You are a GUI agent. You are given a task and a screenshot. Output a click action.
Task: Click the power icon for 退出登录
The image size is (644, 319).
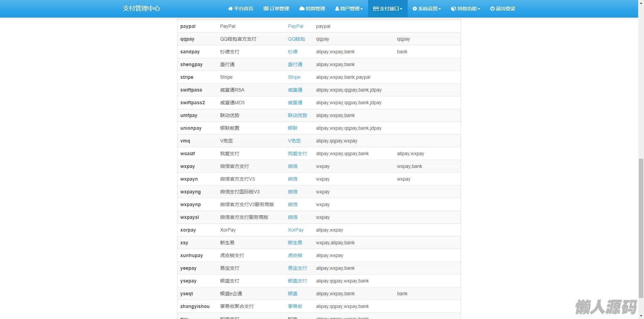[x=492, y=9]
